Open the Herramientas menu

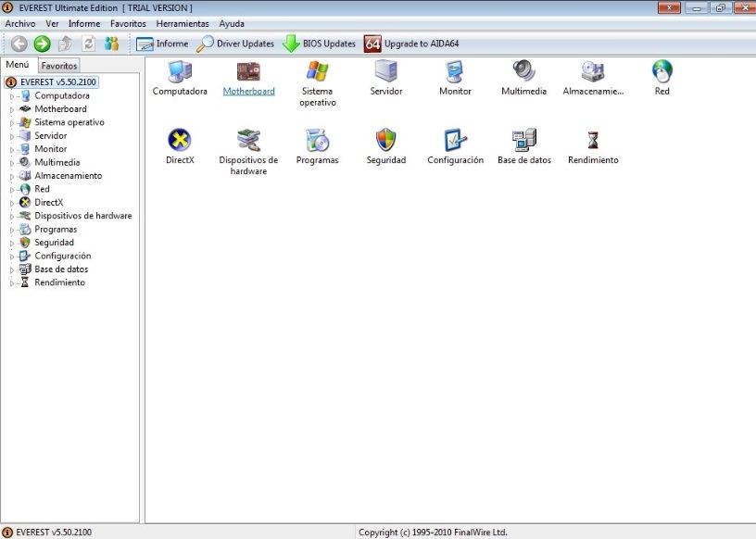point(182,23)
